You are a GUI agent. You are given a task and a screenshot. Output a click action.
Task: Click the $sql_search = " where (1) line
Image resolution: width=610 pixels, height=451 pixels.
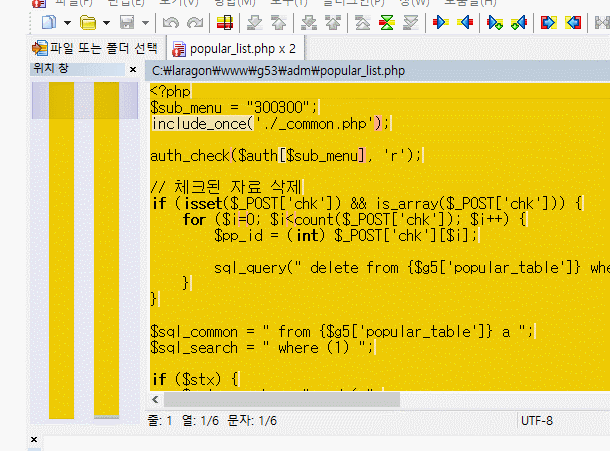(x=261, y=347)
